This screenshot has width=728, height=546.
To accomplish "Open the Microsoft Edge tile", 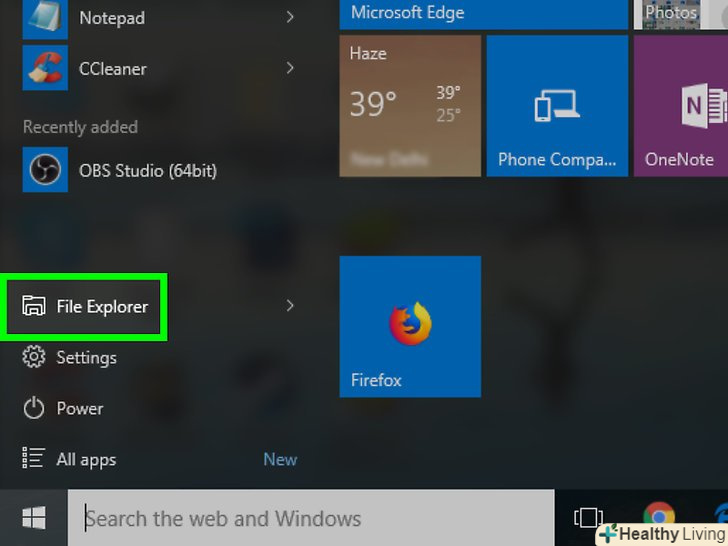I will pos(483,14).
